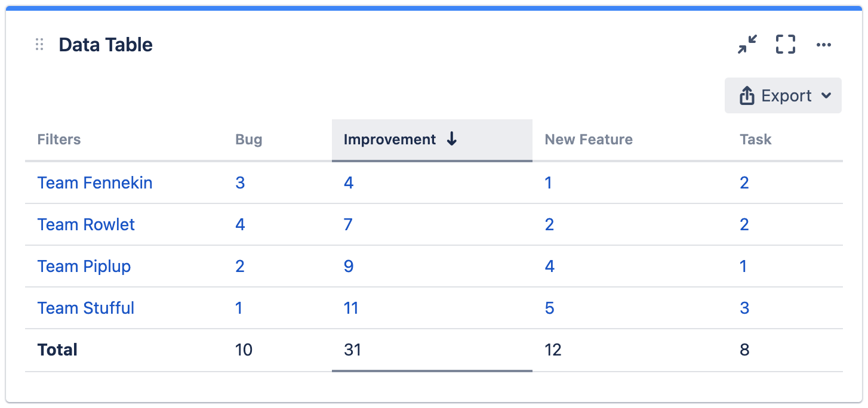Image resolution: width=868 pixels, height=408 pixels.
Task: Sort by the Filters column header
Action: (x=59, y=140)
